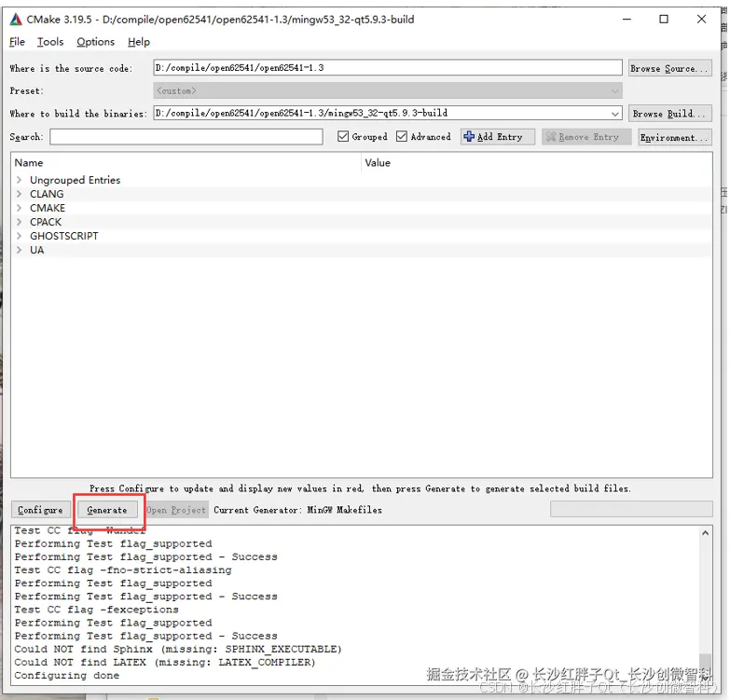Click the progress bar next to generator label
This screenshot has width=730, height=700.
pyautogui.click(x=631, y=509)
